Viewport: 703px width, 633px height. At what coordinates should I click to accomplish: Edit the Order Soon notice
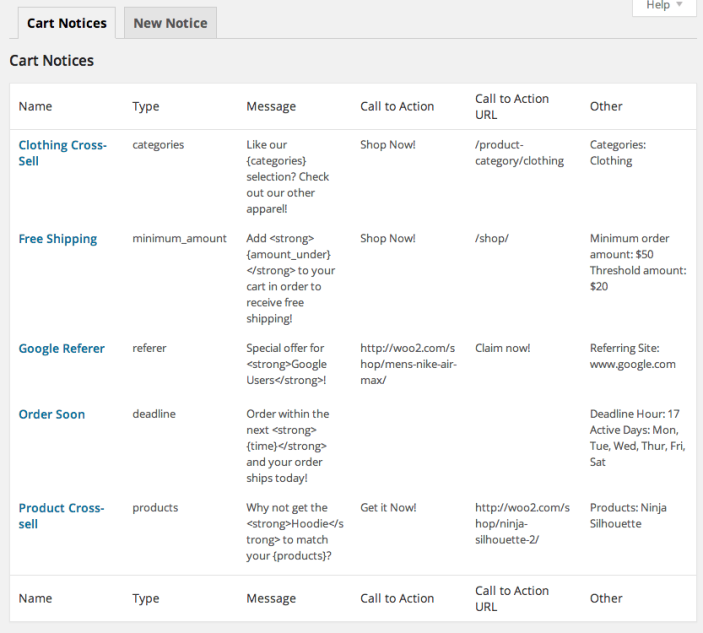[x=52, y=414]
